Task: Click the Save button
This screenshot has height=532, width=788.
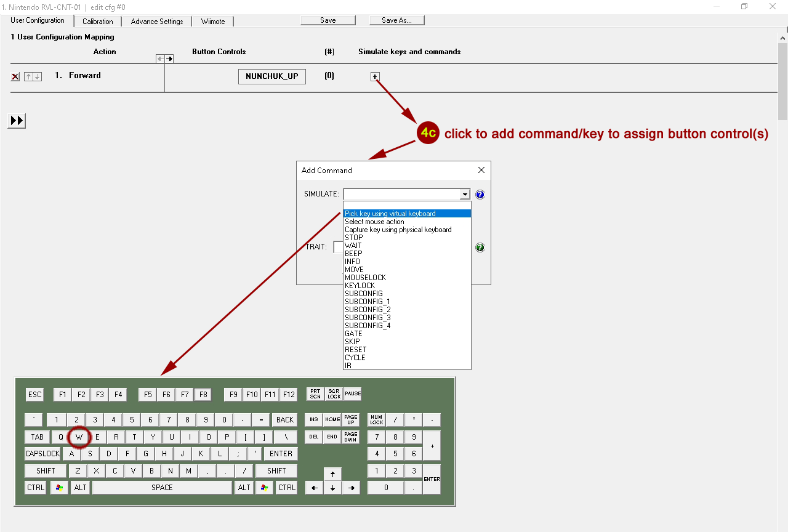Action: (x=328, y=20)
